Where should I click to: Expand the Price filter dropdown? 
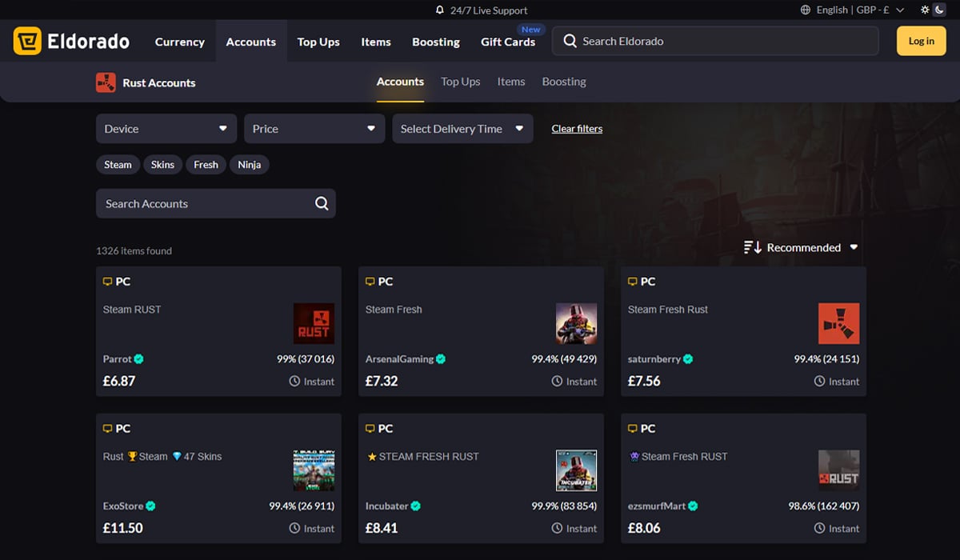point(314,128)
